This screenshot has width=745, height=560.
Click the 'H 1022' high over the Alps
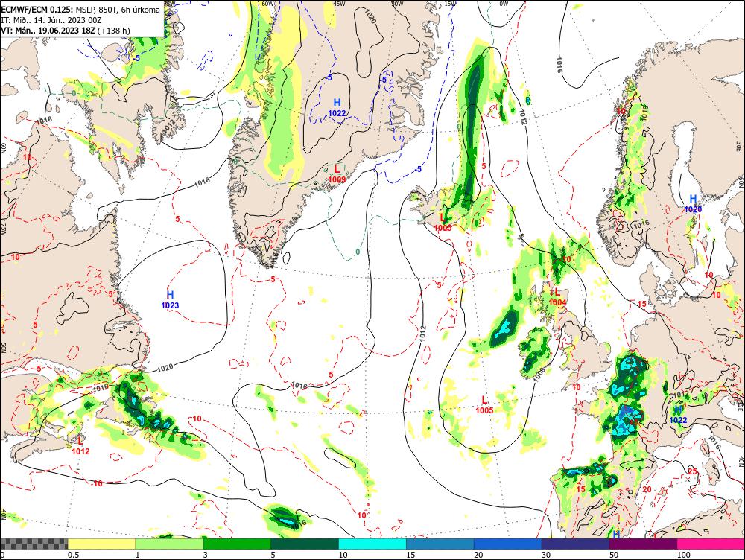click(x=678, y=415)
